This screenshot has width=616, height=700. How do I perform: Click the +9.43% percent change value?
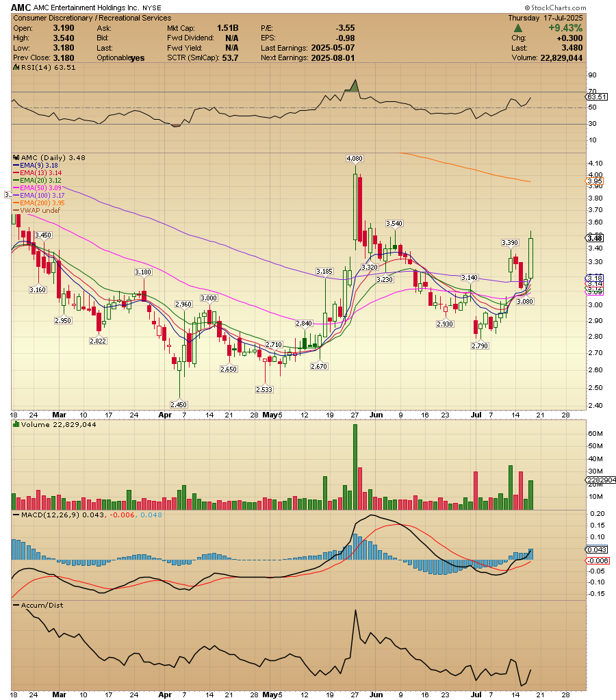pos(565,28)
